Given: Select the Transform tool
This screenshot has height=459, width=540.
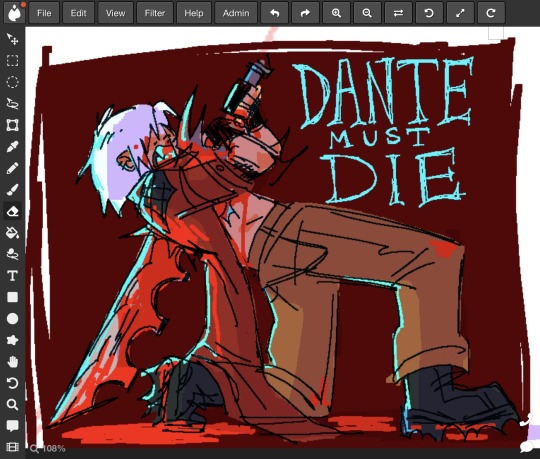Looking at the screenshot, I should point(12,125).
